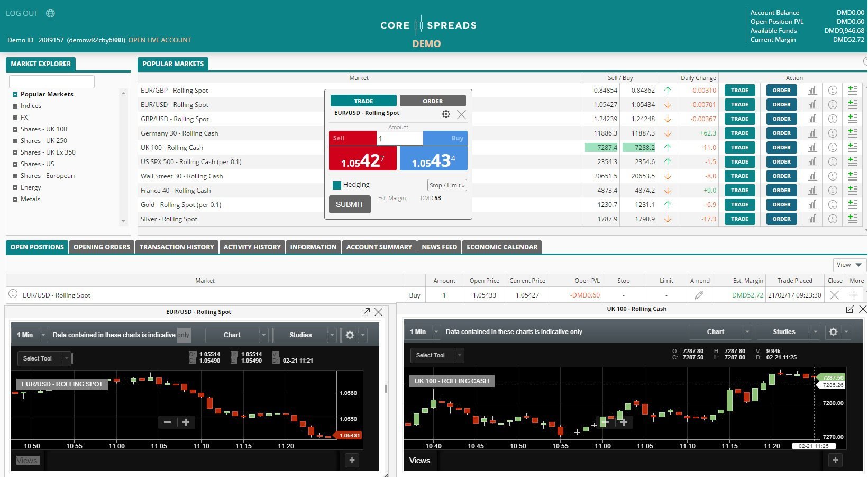Screen dimensions: 868x477
Task: Open chart icon for EUR/GBP row
Action: (x=812, y=91)
